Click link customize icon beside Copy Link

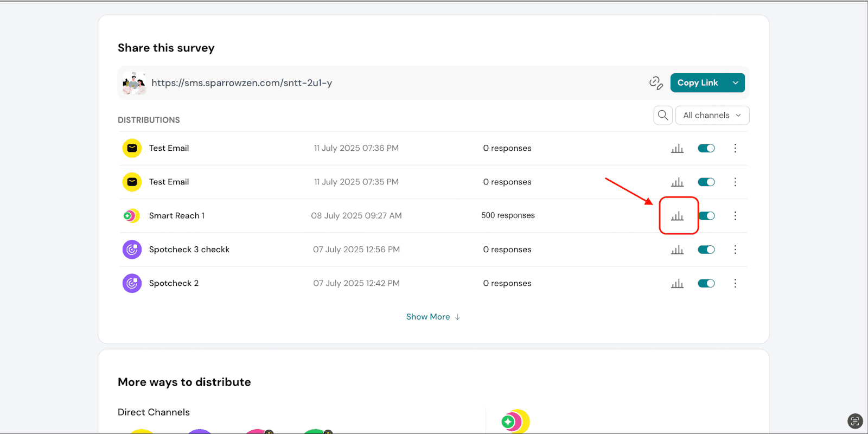click(656, 83)
